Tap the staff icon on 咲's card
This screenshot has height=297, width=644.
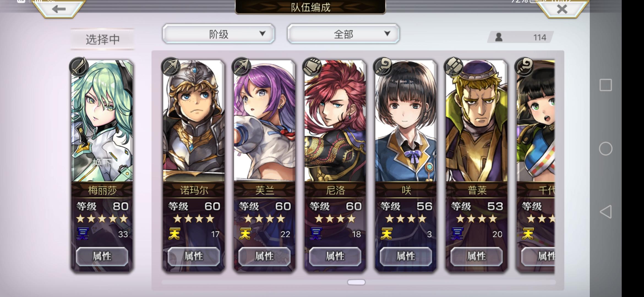click(383, 67)
